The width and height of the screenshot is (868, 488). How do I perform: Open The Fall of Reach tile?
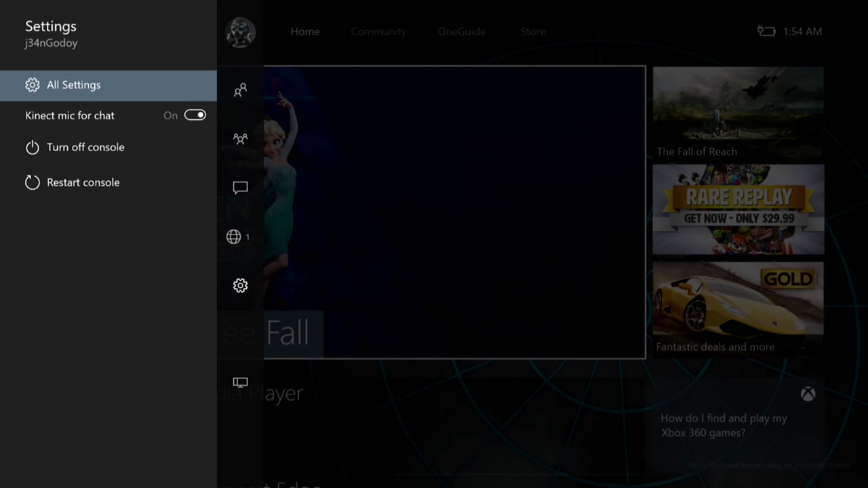pyautogui.click(x=738, y=113)
